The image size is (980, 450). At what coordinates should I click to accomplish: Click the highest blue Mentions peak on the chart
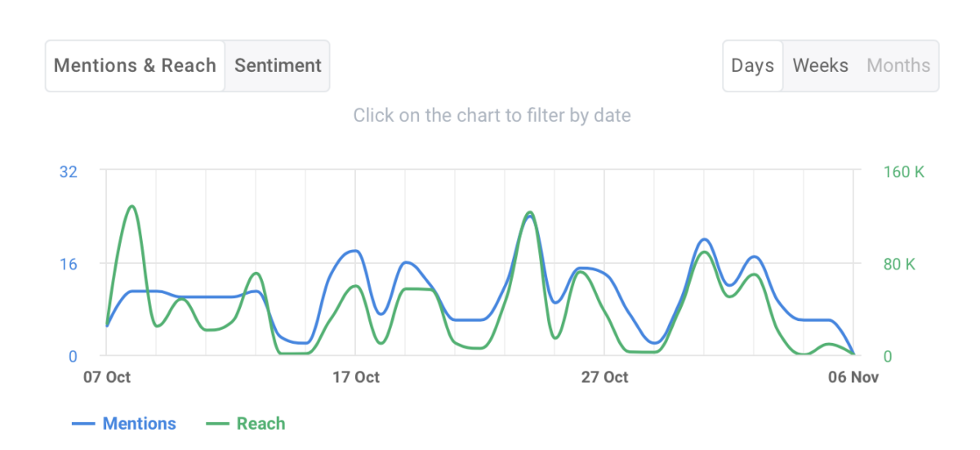pos(530,216)
